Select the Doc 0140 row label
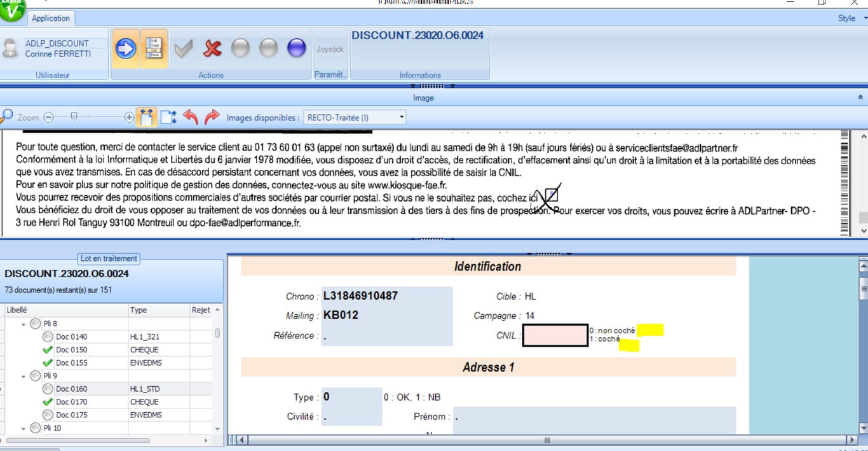 tap(72, 337)
